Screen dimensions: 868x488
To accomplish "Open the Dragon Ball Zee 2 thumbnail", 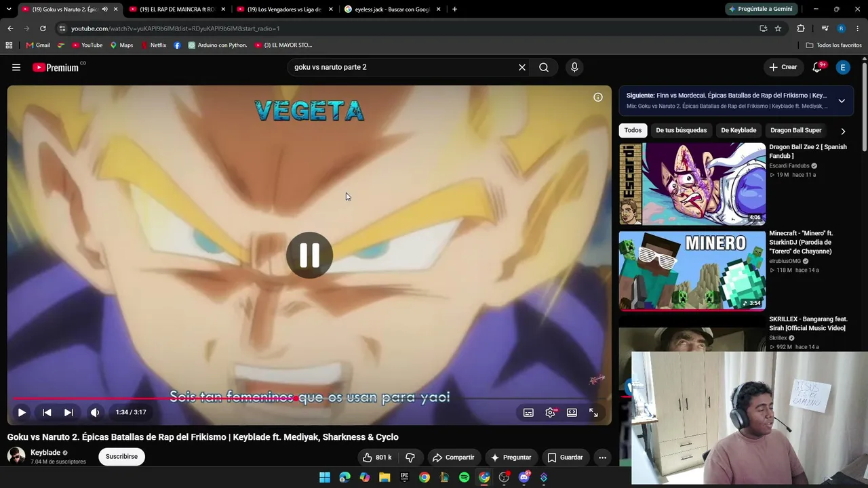I will [692, 184].
